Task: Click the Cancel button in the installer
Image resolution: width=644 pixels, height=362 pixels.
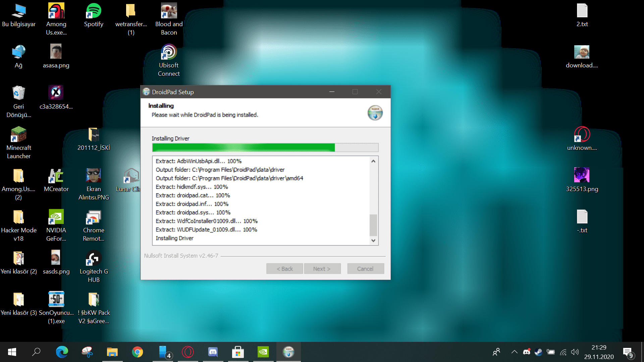Action: [365, 269]
